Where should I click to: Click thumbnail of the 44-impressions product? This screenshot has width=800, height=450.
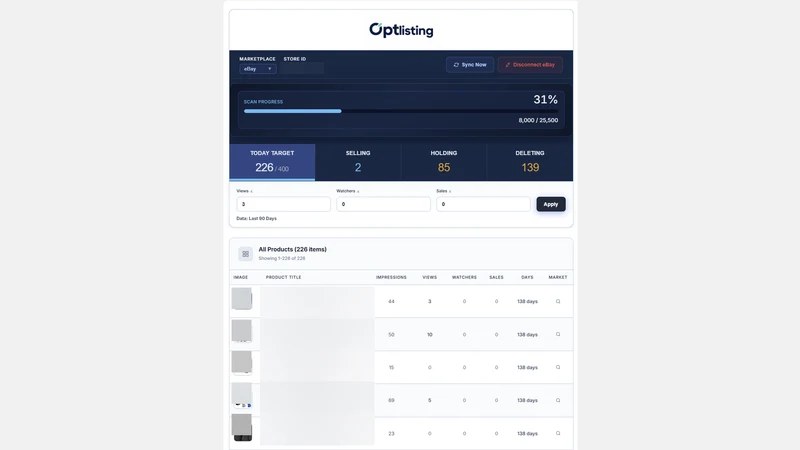click(242, 299)
